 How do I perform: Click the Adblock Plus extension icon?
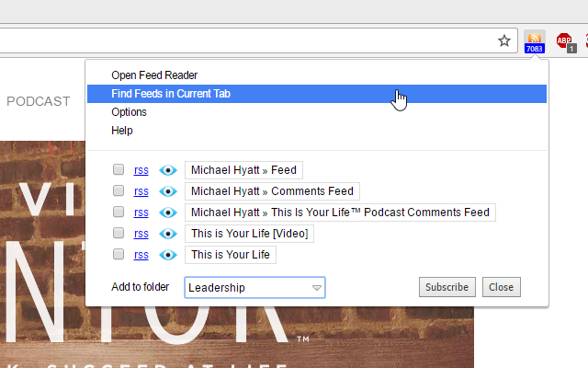565,41
